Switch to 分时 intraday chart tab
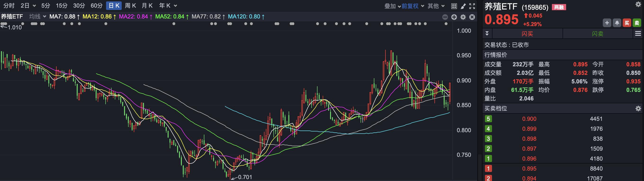Screen dimensions: 644x181 coord(9,6)
